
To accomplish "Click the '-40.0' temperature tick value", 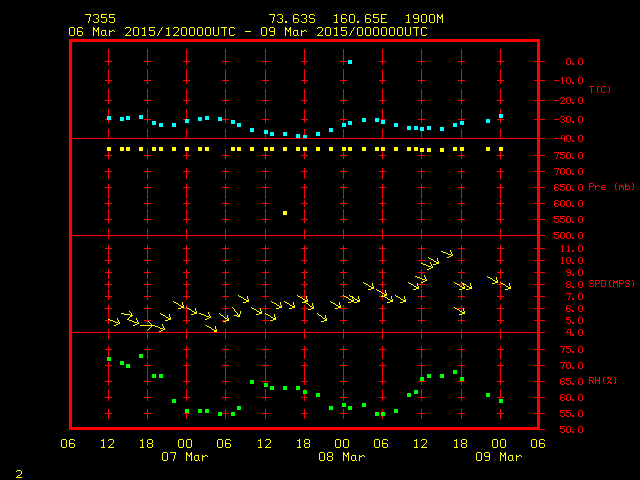I will 569,139.
